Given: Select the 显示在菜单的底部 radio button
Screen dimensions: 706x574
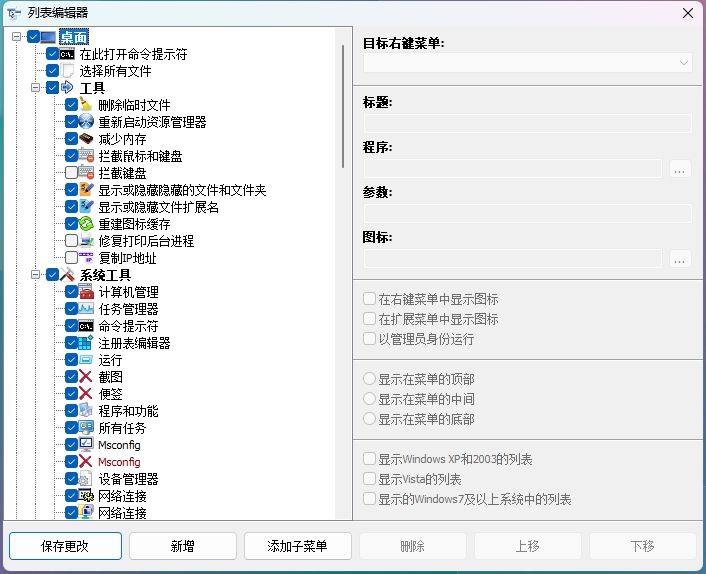Looking at the screenshot, I should [x=369, y=419].
